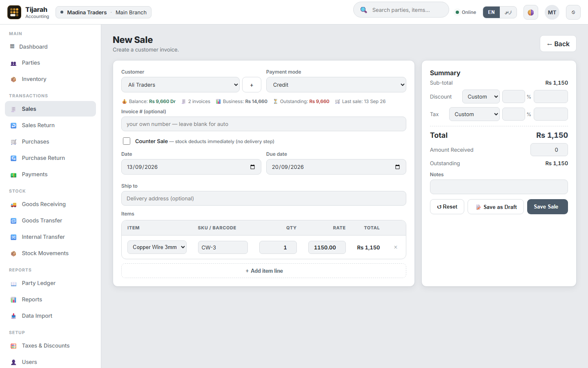
Task: Switch language to Urdu
Action: point(508,12)
